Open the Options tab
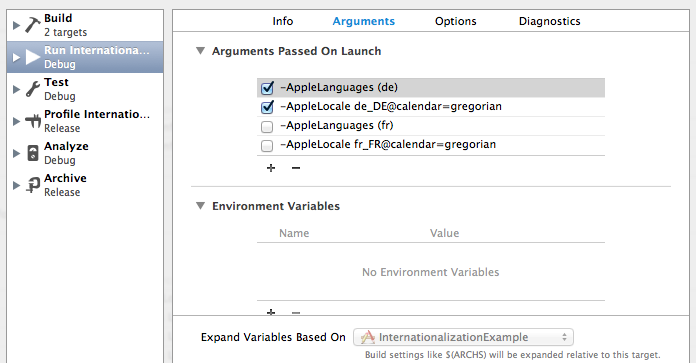The width and height of the screenshot is (696, 363). 455,21
